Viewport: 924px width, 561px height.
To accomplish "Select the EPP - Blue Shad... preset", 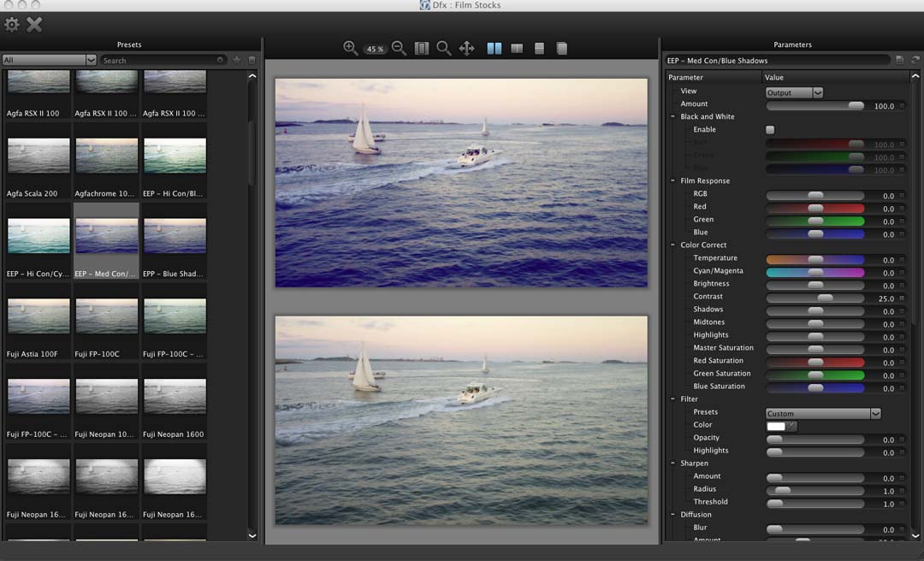I will click(175, 242).
